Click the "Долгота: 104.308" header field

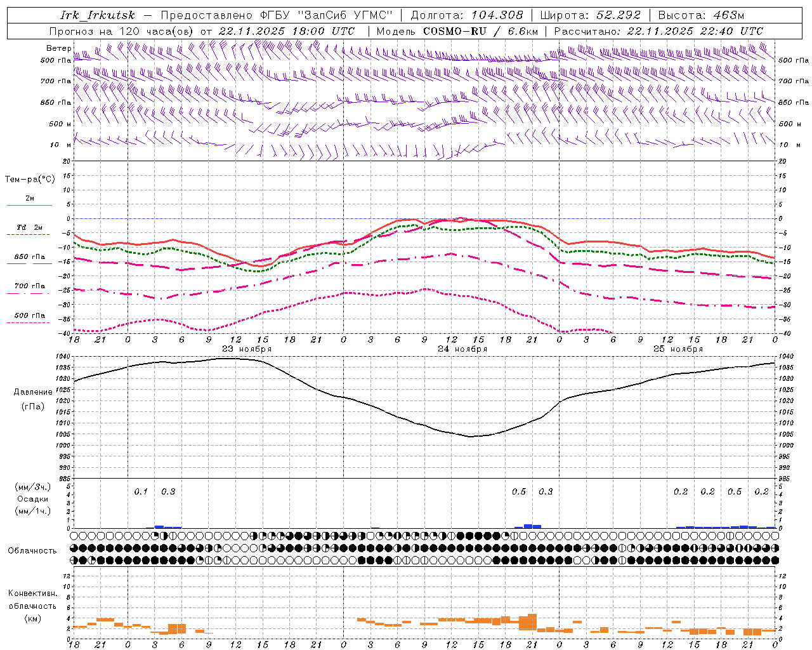click(467, 15)
